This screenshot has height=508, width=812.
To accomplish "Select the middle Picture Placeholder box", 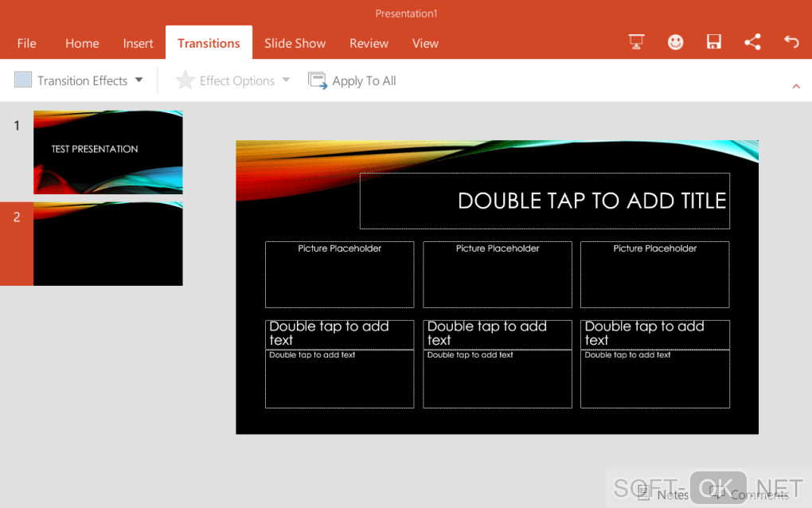I will 498,275.
